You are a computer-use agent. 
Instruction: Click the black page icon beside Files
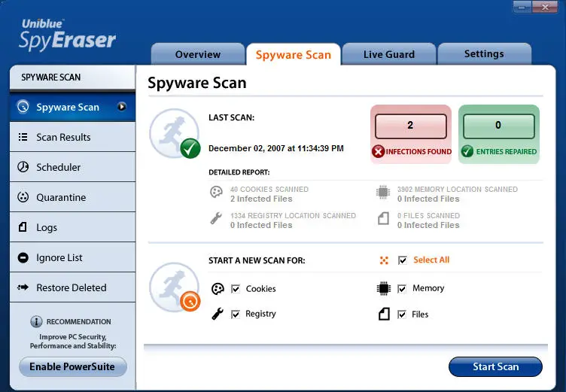[384, 314]
